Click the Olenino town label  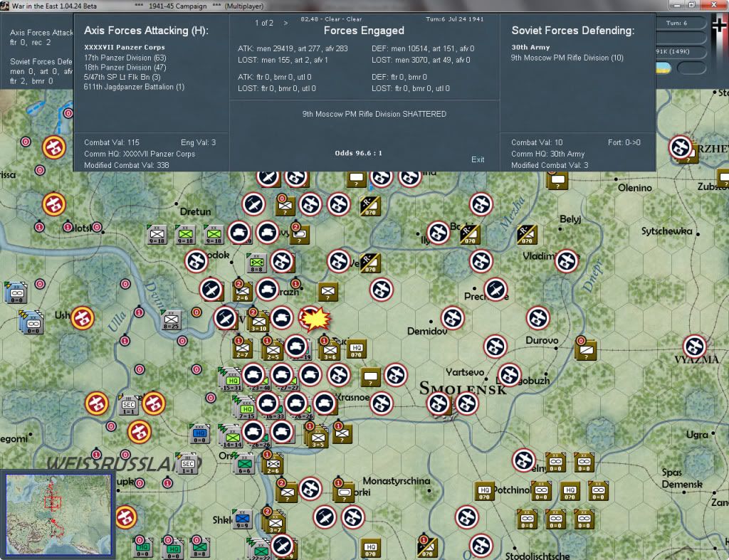pos(634,188)
